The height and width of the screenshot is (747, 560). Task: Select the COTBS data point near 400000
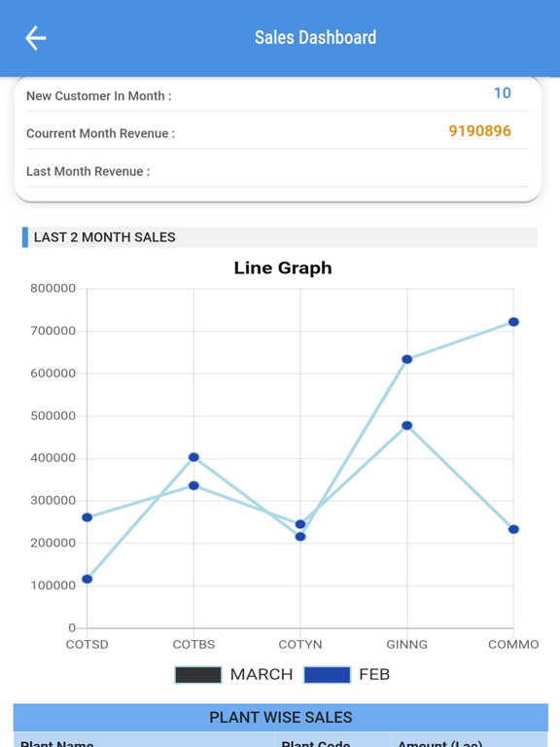coord(193,457)
